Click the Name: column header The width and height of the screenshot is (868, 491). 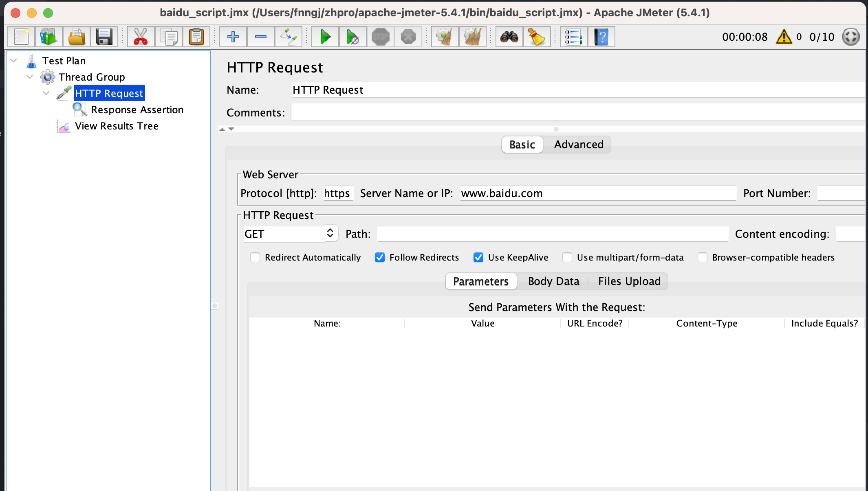[327, 323]
